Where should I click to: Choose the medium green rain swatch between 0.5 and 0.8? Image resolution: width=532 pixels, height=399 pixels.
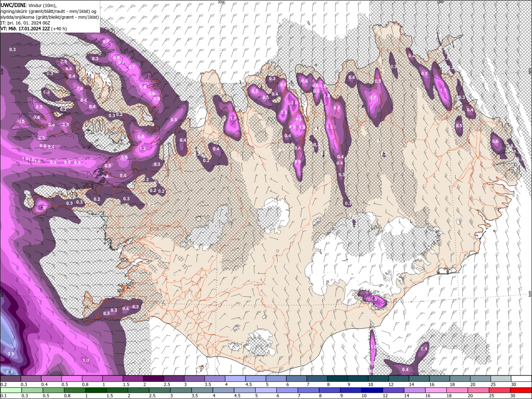[x=53, y=390]
